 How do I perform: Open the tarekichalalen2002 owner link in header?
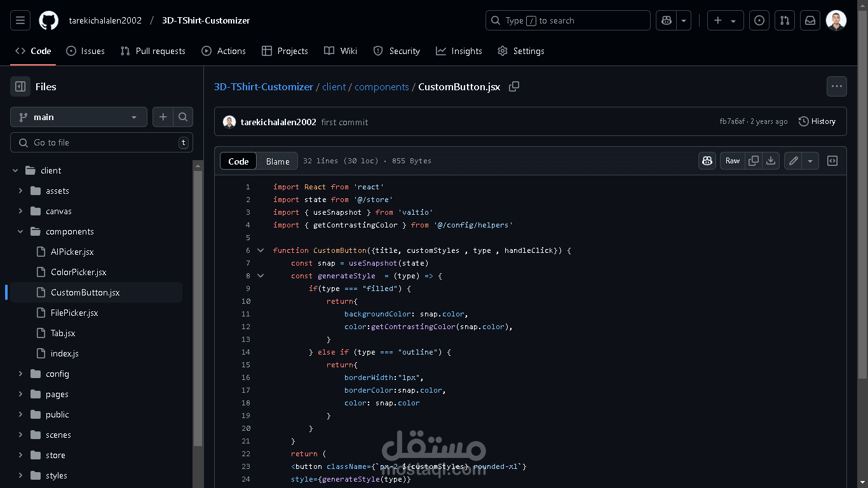point(105,20)
